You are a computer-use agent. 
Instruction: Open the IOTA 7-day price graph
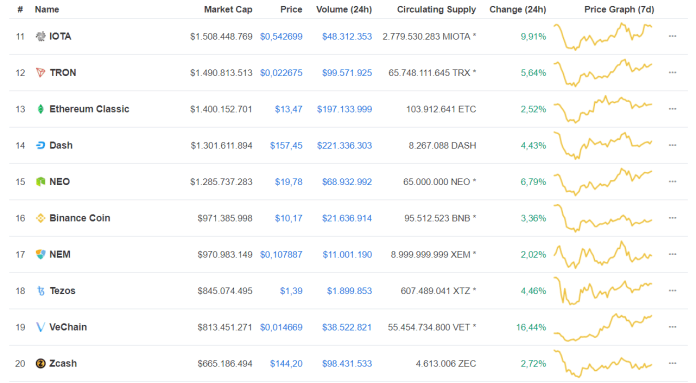tap(603, 36)
